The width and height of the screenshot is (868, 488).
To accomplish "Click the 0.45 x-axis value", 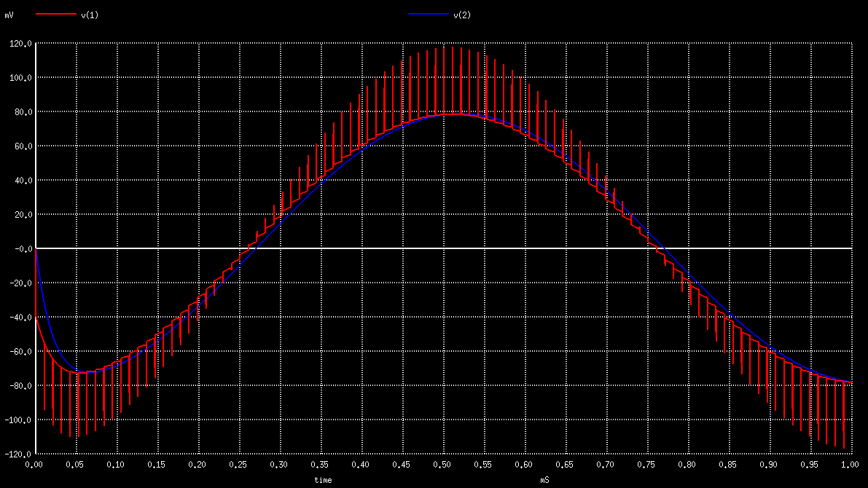I will tap(402, 465).
